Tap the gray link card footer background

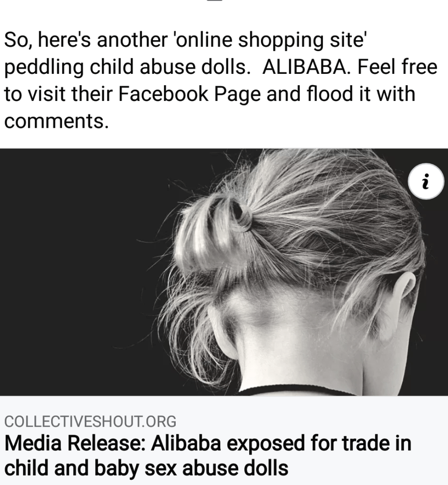224,440
